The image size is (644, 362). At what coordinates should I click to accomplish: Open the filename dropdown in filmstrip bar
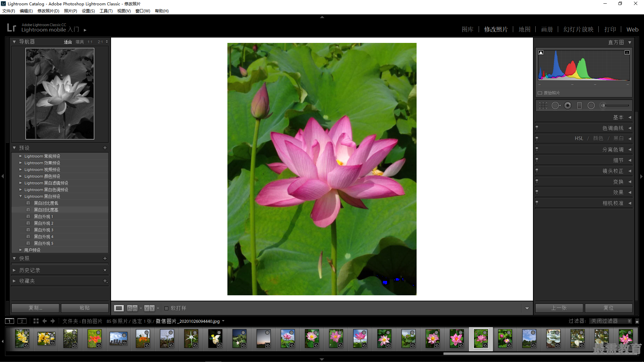click(x=223, y=321)
